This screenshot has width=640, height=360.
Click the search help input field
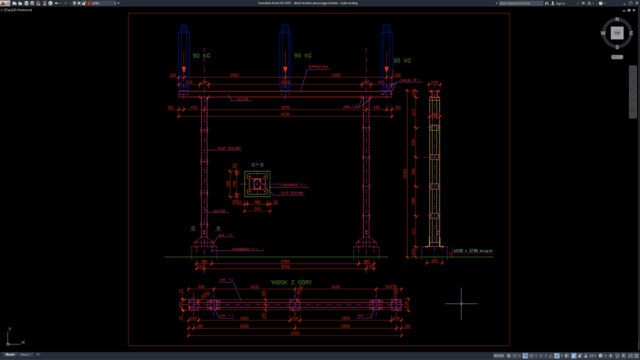pyautogui.click(x=521, y=3)
